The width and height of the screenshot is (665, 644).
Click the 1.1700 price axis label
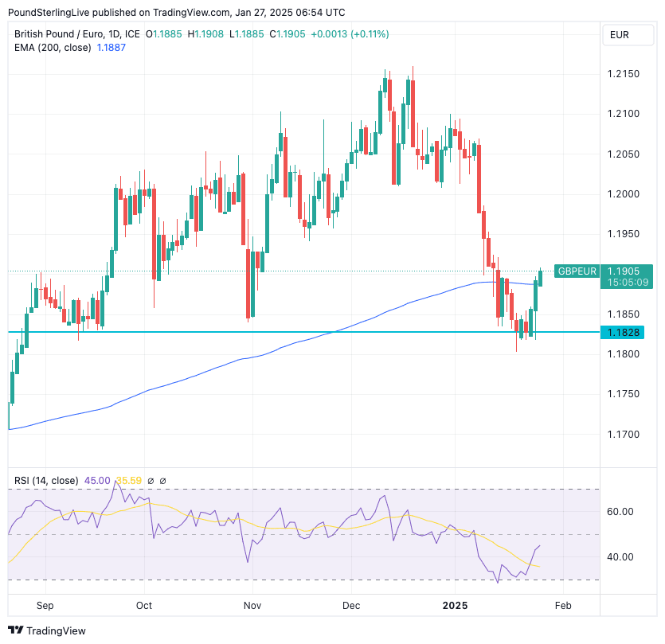point(623,434)
